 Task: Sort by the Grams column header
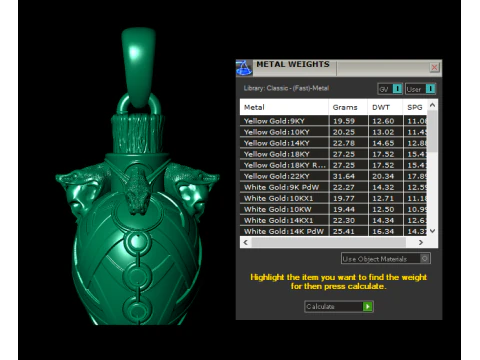coord(348,107)
